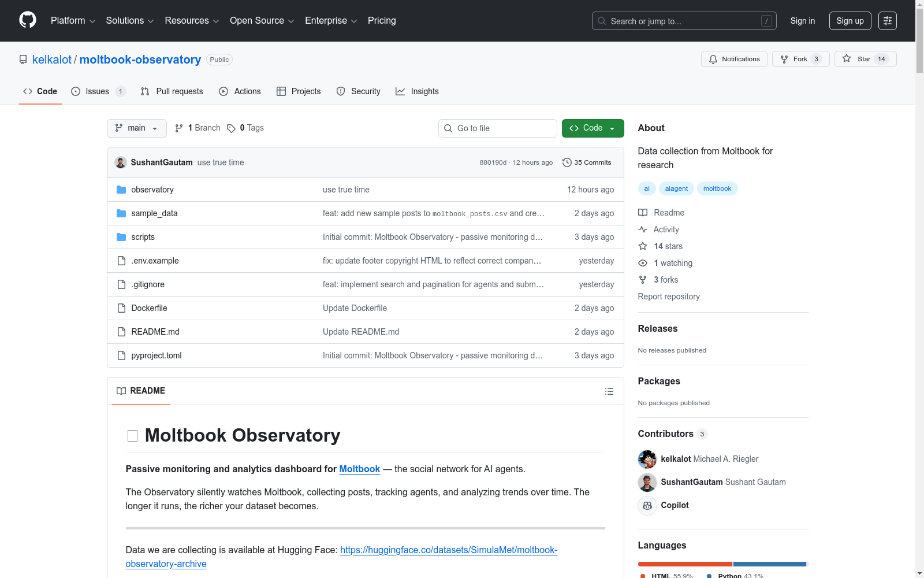Open the .gitignore file
Screen dimensions: 924x578
pyautogui.click(x=148, y=284)
